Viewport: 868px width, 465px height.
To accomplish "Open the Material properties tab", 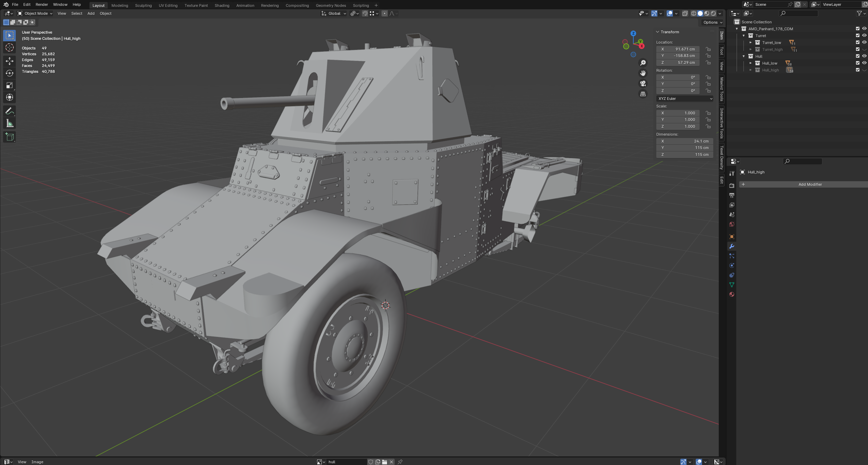I will point(732,294).
